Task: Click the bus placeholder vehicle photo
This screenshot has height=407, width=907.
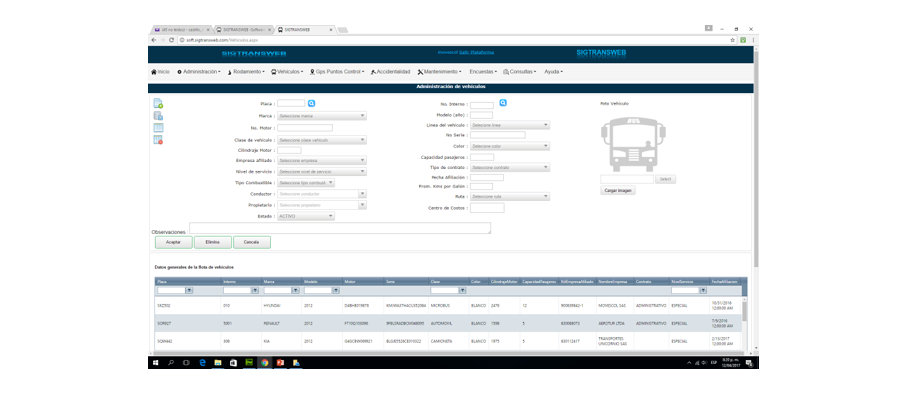Action: click(632, 143)
